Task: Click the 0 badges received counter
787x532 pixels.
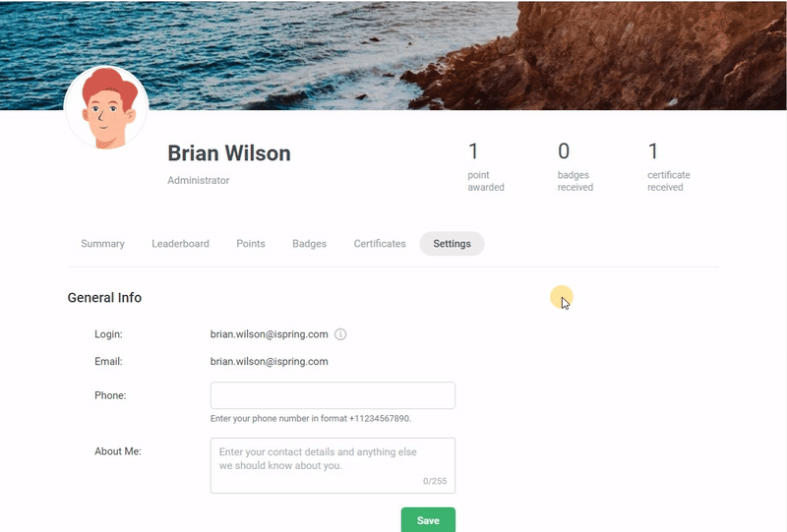Action: tap(575, 167)
